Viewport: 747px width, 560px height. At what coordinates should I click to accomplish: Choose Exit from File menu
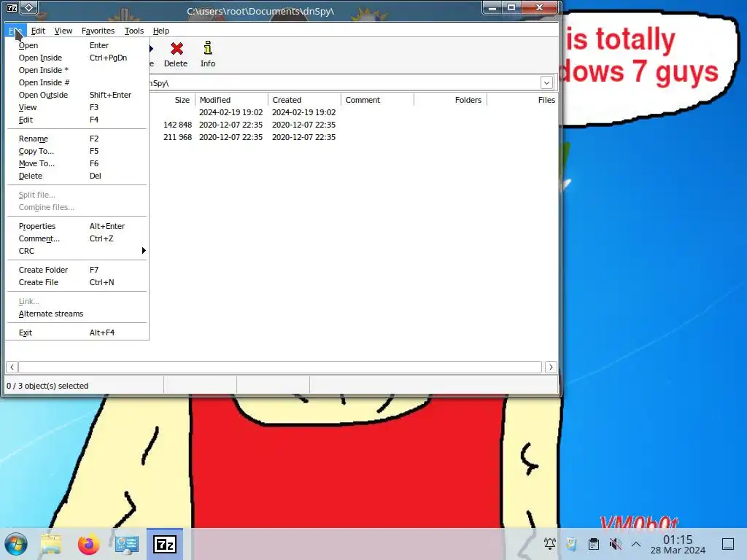(x=77, y=332)
